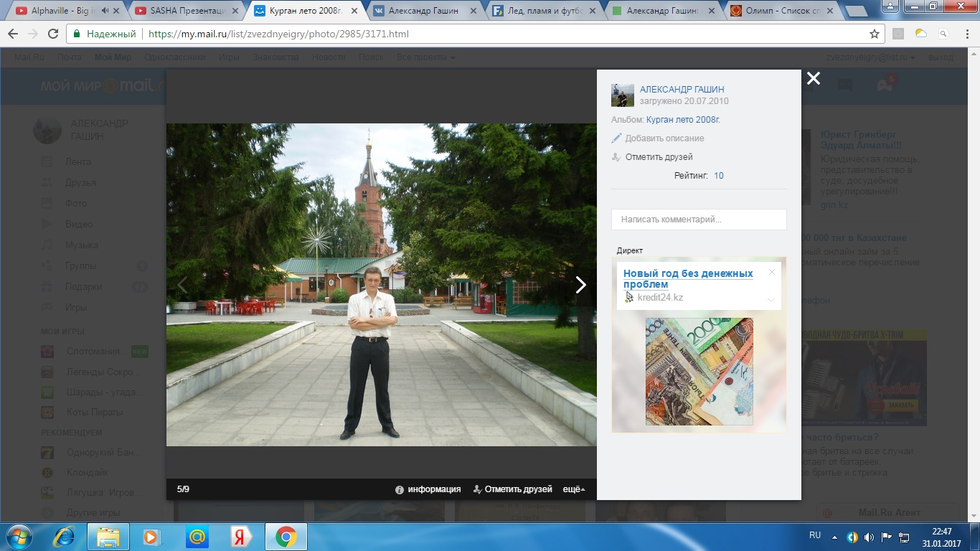Open the Mail.Ru Agent taskbar icon

click(197, 537)
